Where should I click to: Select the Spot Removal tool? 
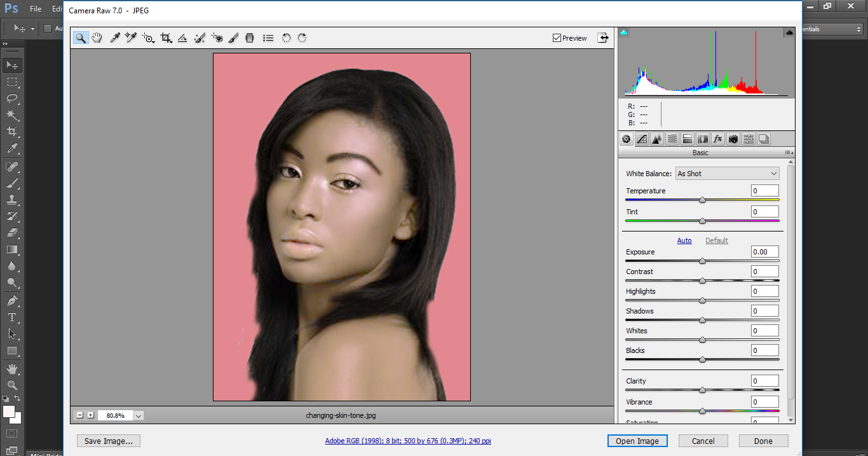point(200,38)
